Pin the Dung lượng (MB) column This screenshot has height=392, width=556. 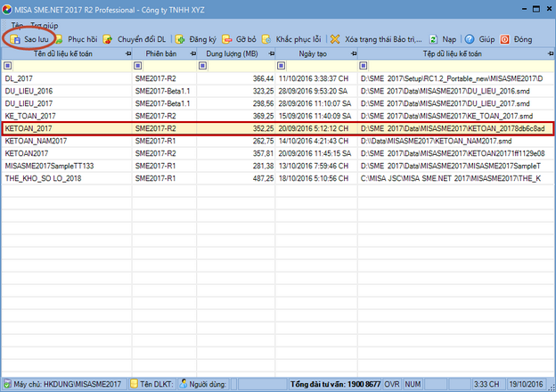(x=272, y=53)
